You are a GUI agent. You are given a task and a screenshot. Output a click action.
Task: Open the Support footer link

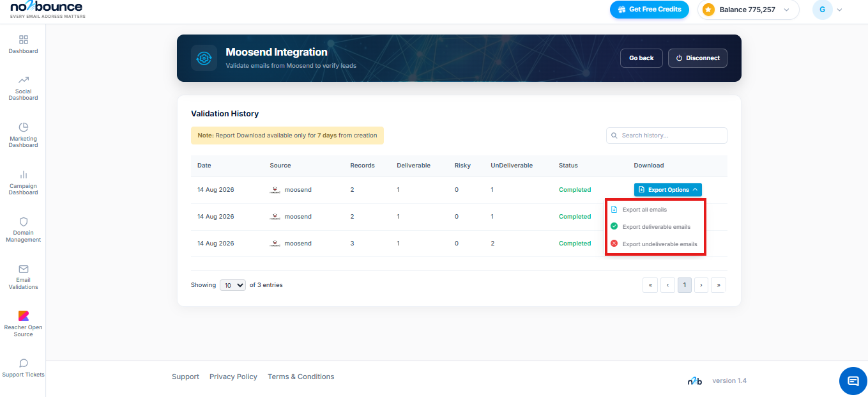tap(185, 377)
